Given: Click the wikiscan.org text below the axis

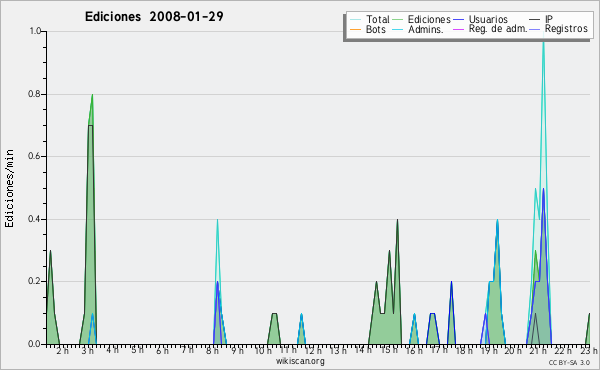Looking at the screenshot, I should point(300,361).
